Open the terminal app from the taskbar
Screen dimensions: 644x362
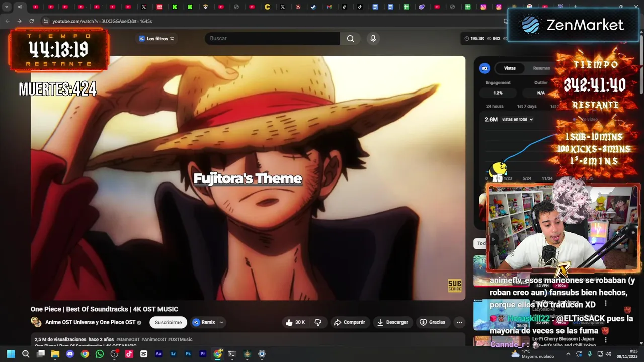tap(232, 354)
